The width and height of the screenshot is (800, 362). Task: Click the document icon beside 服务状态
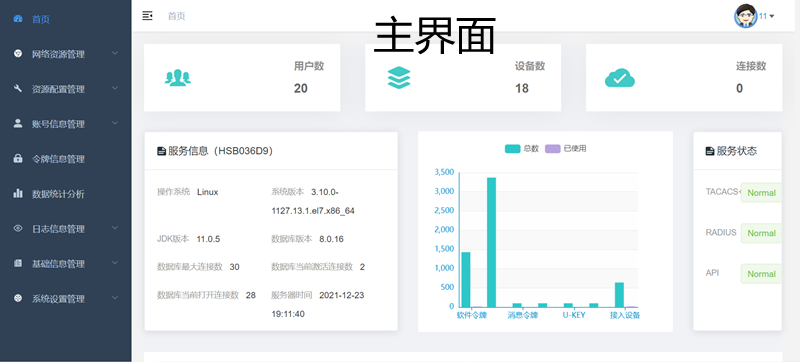tap(710, 151)
